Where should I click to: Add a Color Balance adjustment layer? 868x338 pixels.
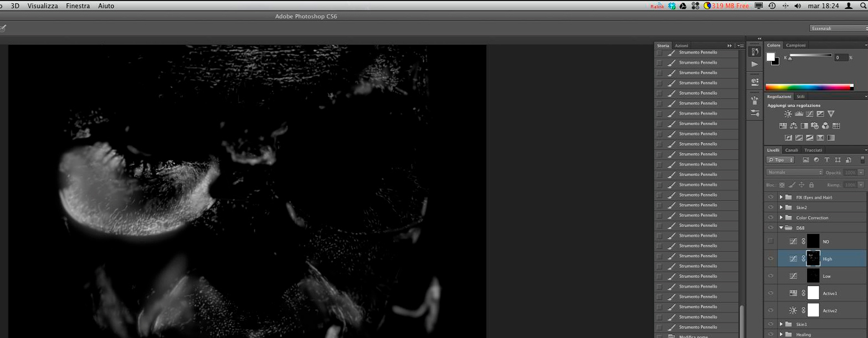click(793, 126)
